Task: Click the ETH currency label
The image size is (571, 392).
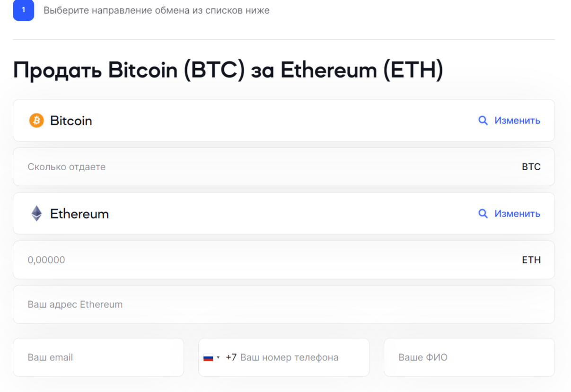Action: pyautogui.click(x=531, y=260)
